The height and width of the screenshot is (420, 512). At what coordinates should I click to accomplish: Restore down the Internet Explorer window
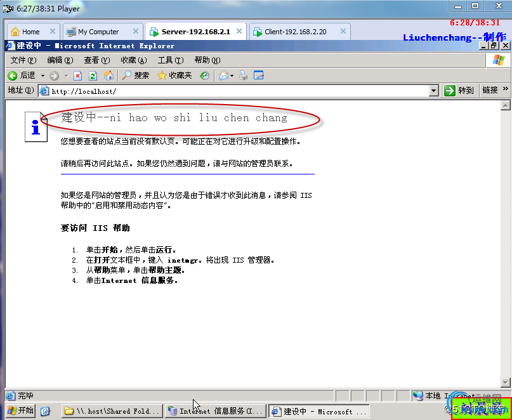coord(494,46)
